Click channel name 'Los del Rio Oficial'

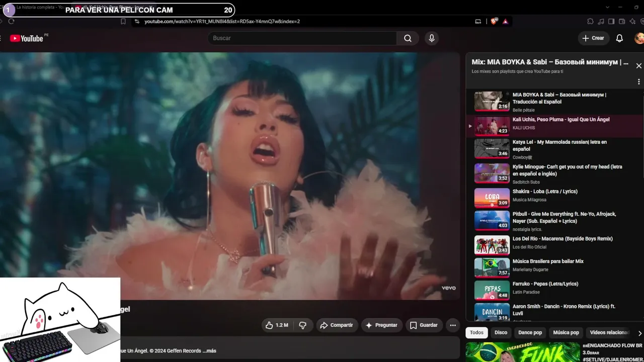[529, 247]
